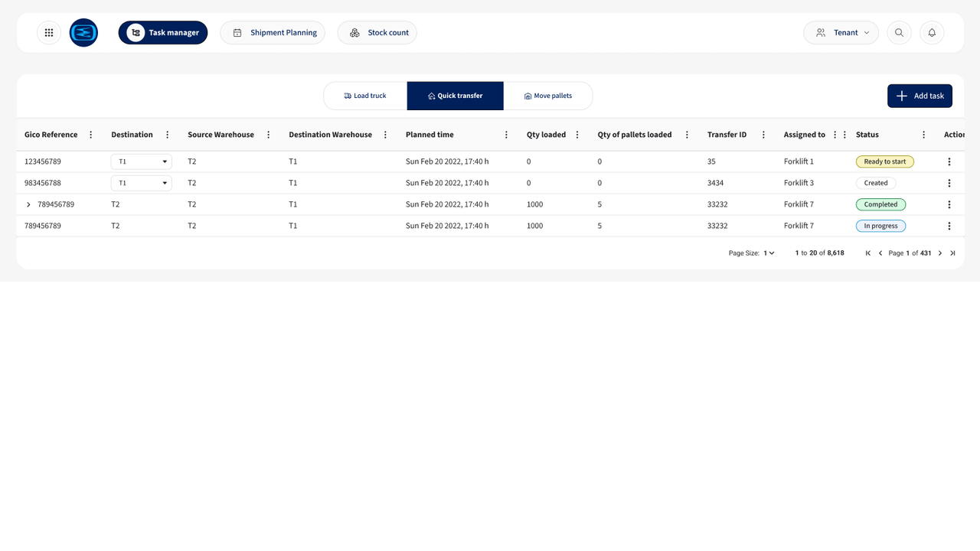Open the Page Size dropdown
Screen dimensions: 980x551
769,253
